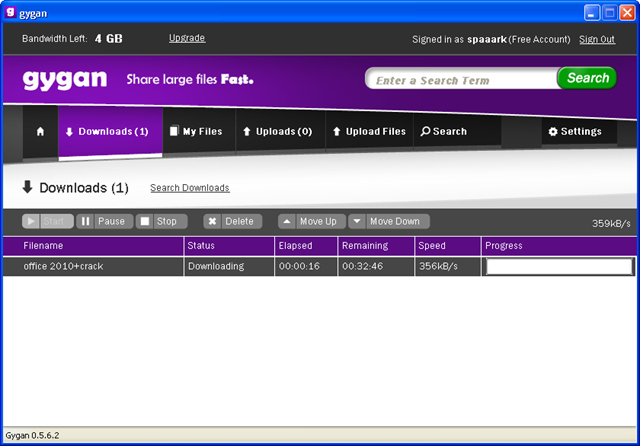Click the Pause icon in toolbar
This screenshot has height=446, width=640.
pyautogui.click(x=85, y=221)
